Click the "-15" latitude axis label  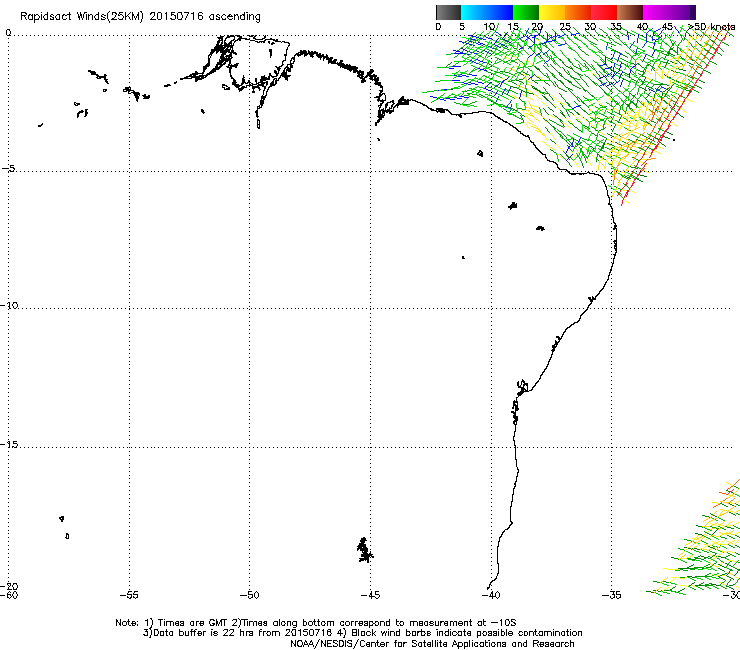tap(9, 444)
